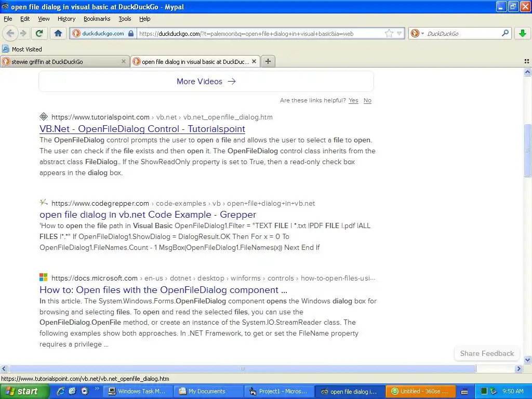Image resolution: width=532 pixels, height=399 pixels.
Task: Open the File menu
Action: coord(8,19)
